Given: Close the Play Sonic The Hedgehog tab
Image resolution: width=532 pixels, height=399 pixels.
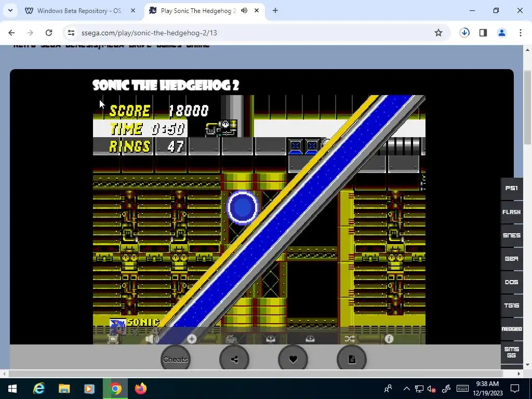Looking at the screenshot, I should pyautogui.click(x=257, y=11).
